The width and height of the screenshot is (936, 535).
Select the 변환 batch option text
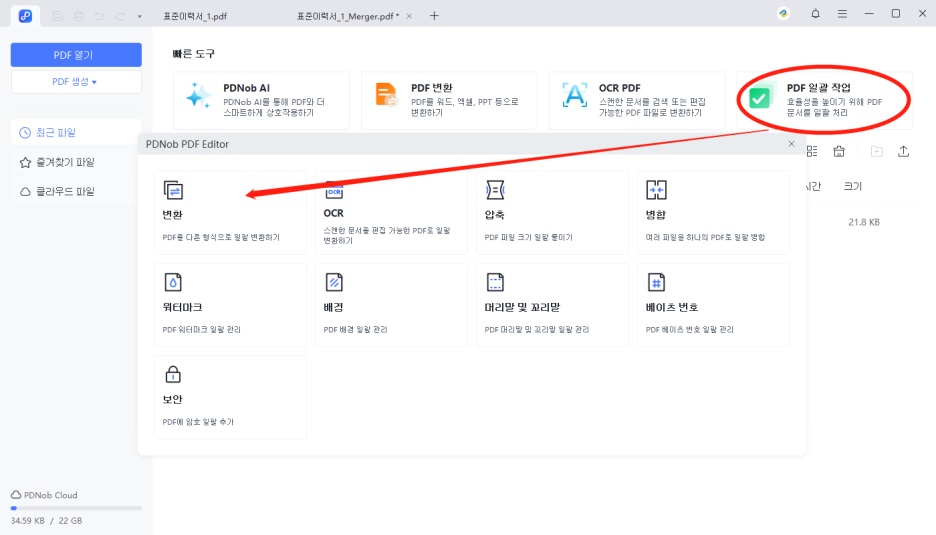[x=173, y=215]
